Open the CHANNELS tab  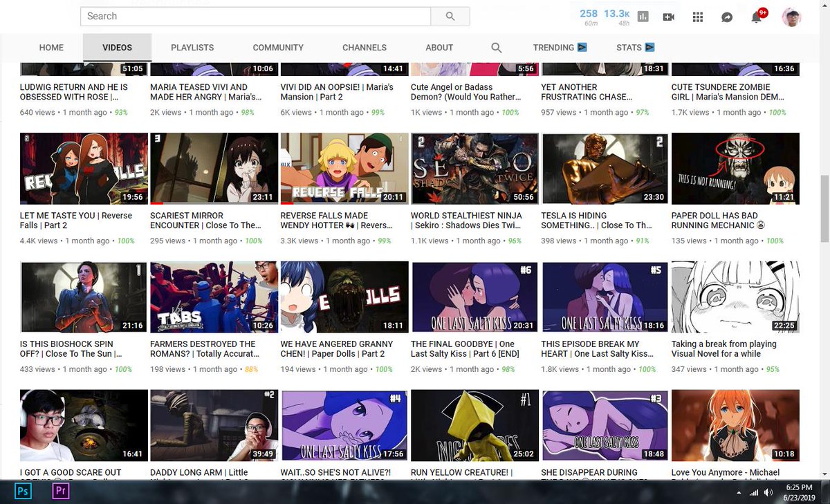coord(365,48)
